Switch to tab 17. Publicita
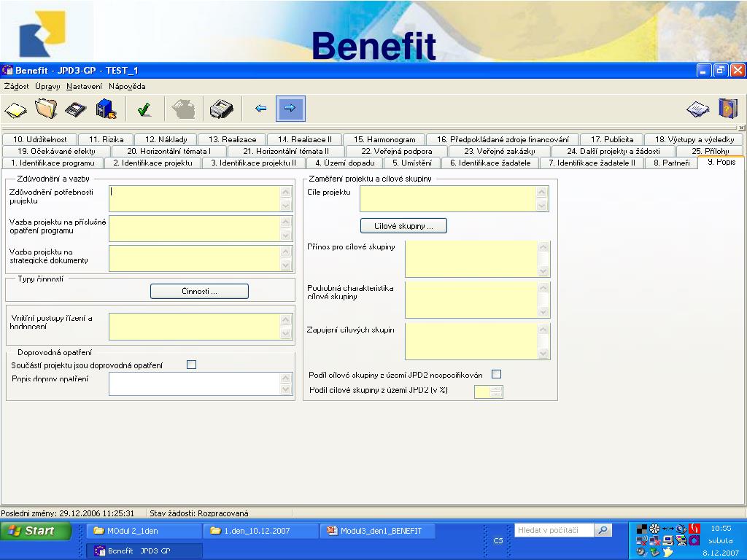The height and width of the screenshot is (560, 747). tap(612, 139)
